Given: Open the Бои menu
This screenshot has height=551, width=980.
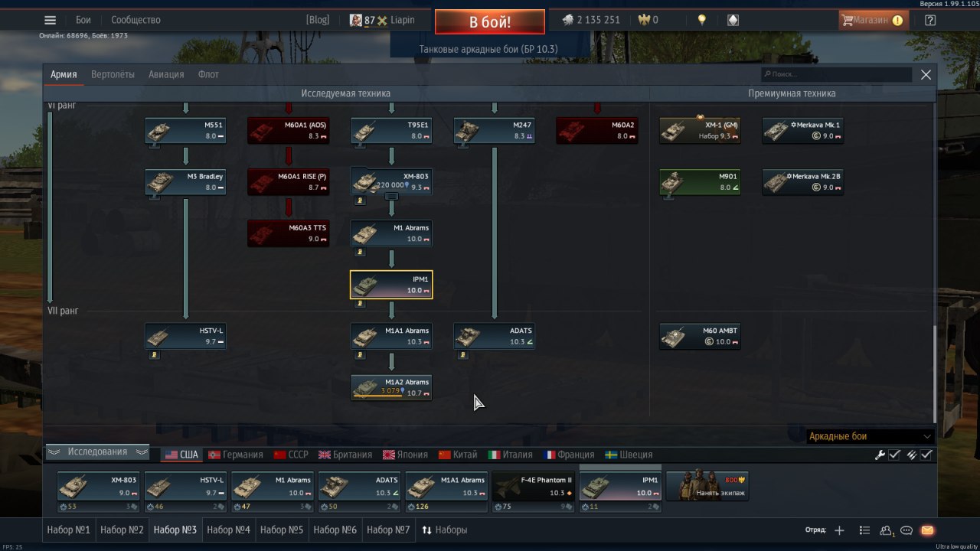Looking at the screenshot, I should click(83, 20).
